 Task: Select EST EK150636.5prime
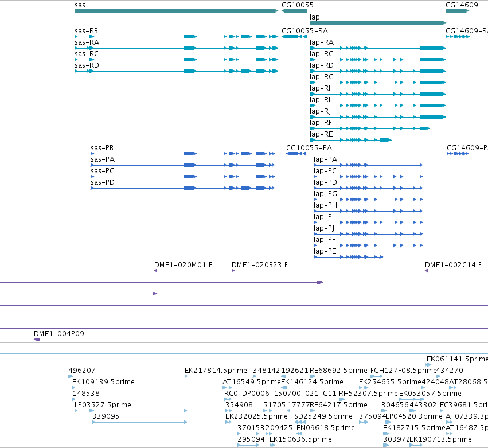point(300,439)
